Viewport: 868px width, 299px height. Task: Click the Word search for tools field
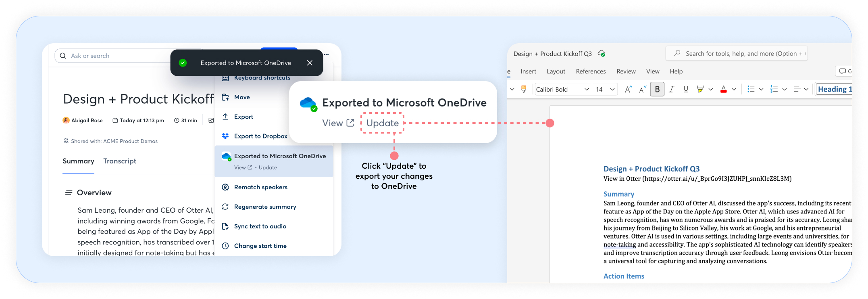pyautogui.click(x=737, y=54)
